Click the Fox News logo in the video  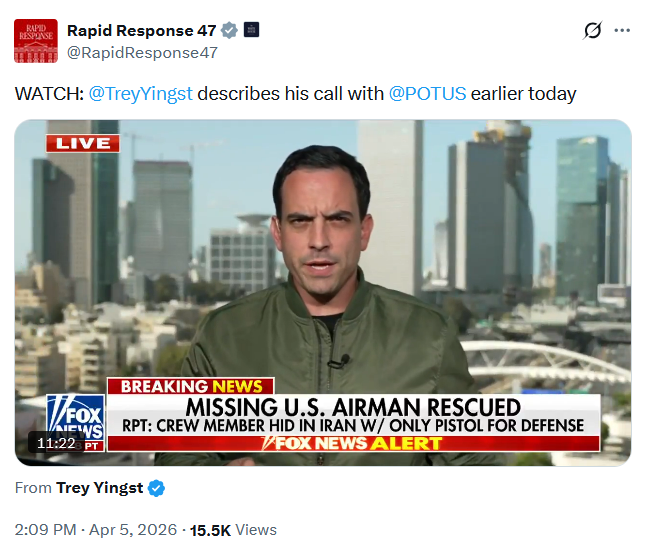click(76, 417)
